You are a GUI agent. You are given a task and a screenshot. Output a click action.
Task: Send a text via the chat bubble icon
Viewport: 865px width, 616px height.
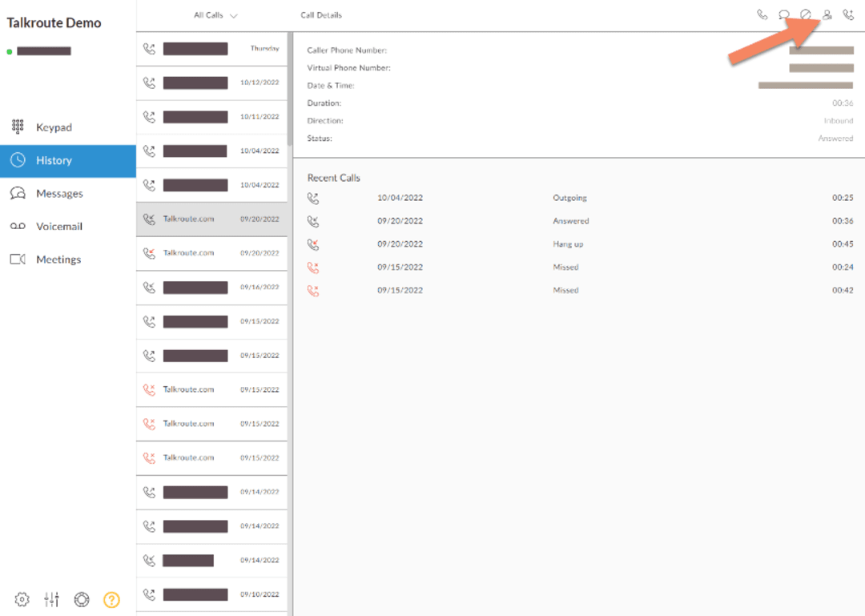[x=784, y=14]
